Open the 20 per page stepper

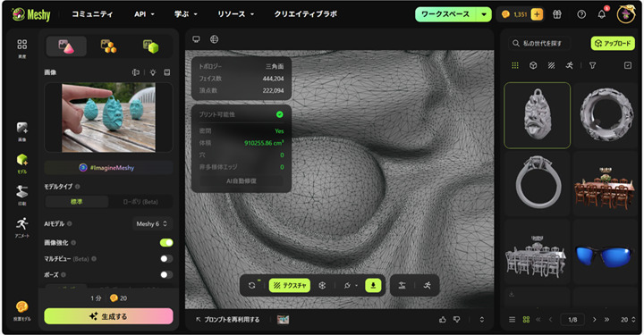click(x=629, y=320)
